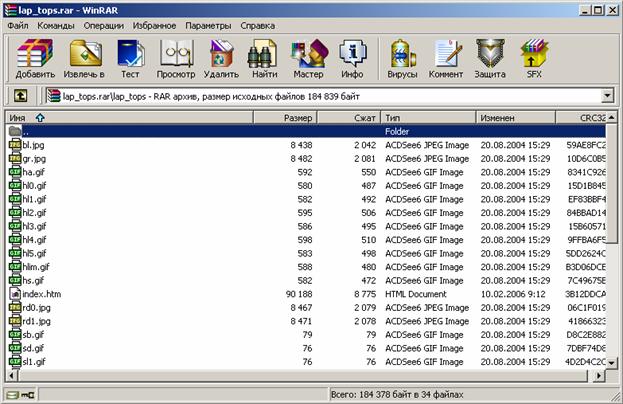Image resolution: width=623 pixels, height=404 pixels.
Task: Expand the archive path dropdown
Action: coord(606,96)
